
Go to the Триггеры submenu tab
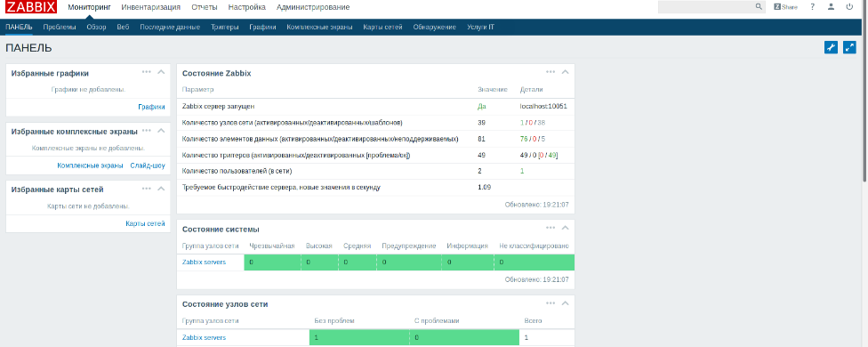point(225,27)
